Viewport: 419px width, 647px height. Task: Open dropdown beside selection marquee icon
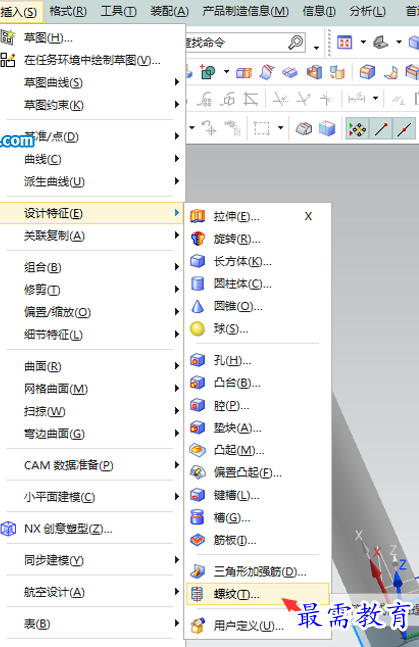click(281, 128)
